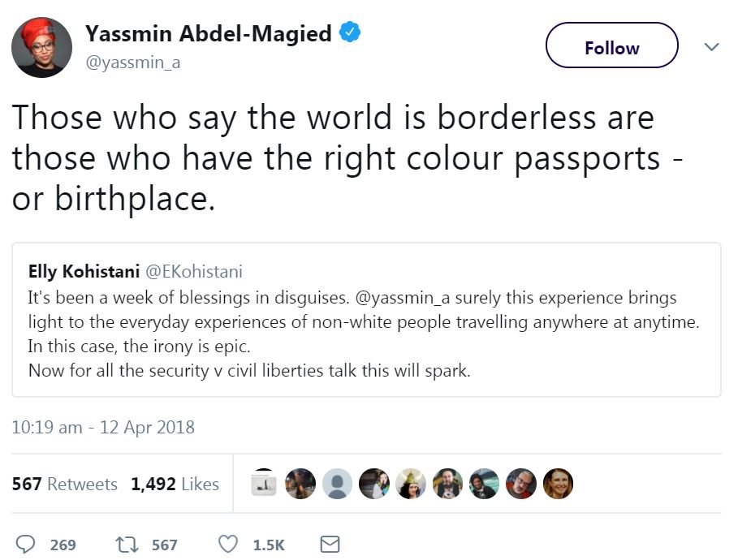Click the default gray silhouette avatar
The height and width of the screenshot is (560, 738).
338,484
